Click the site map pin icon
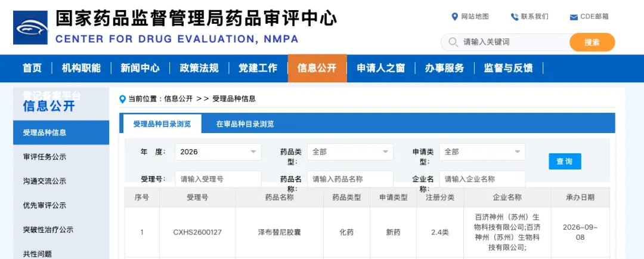This screenshot has width=644, height=259. [x=454, y=17]
